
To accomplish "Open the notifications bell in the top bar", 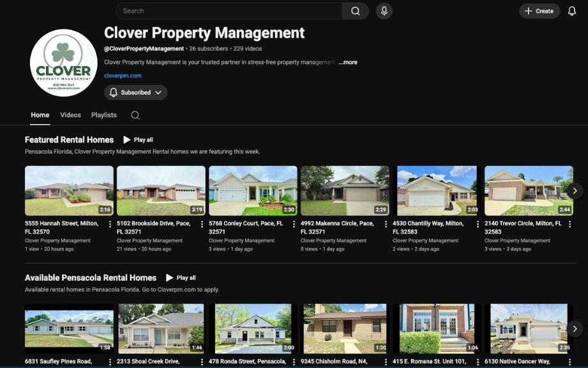I will 571,11.
